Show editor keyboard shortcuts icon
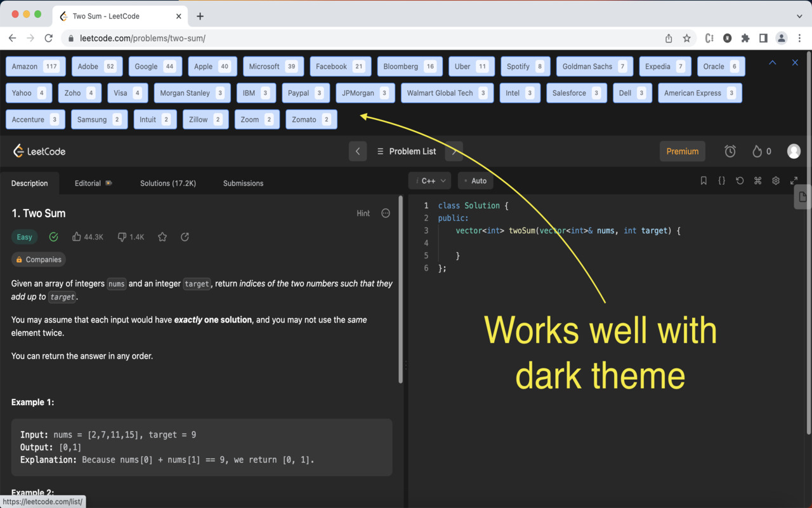The image size is (812, 508). pyautogui.click(x=757, y=181)
